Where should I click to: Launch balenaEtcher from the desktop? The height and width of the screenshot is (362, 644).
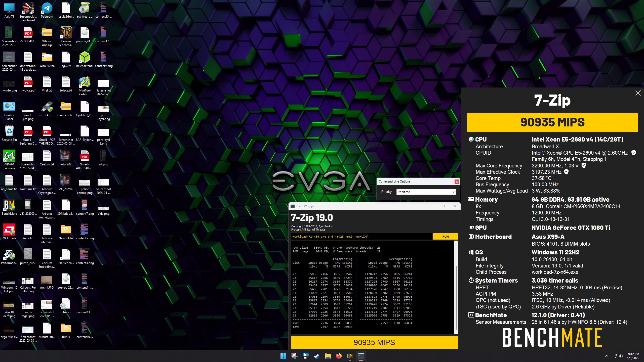(x=85, y=59)
